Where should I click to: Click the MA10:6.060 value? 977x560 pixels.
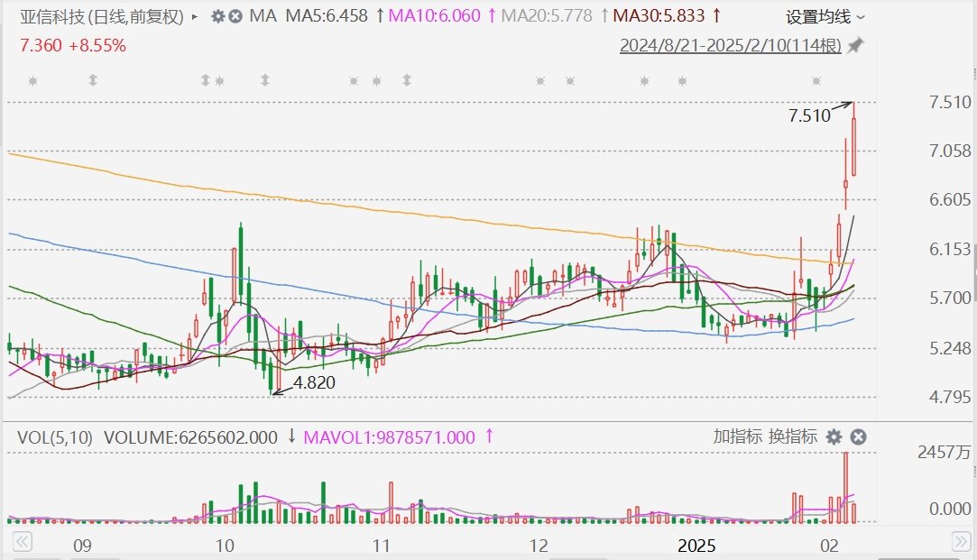[434, 16]
